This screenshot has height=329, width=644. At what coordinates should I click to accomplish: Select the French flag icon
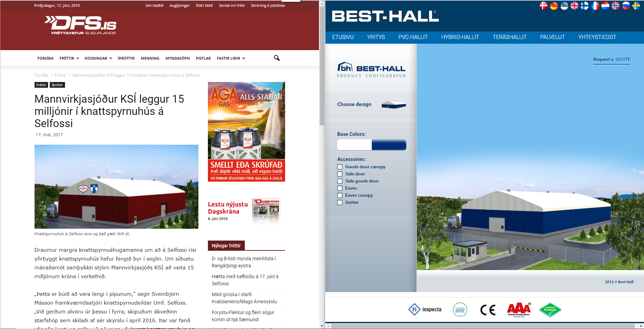(x=595, y=6)
